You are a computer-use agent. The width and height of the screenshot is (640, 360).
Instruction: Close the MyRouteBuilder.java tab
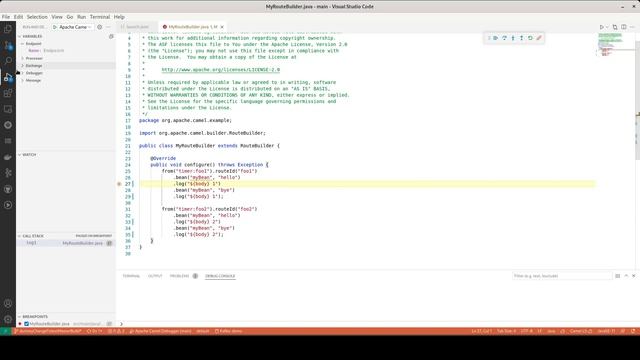[222, 27]
